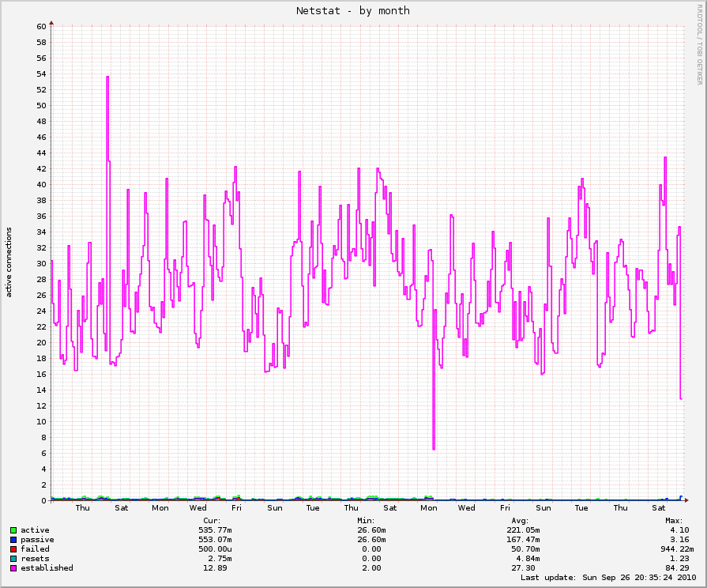Click the "passive" legend label
707x588 pixels.
37,540
